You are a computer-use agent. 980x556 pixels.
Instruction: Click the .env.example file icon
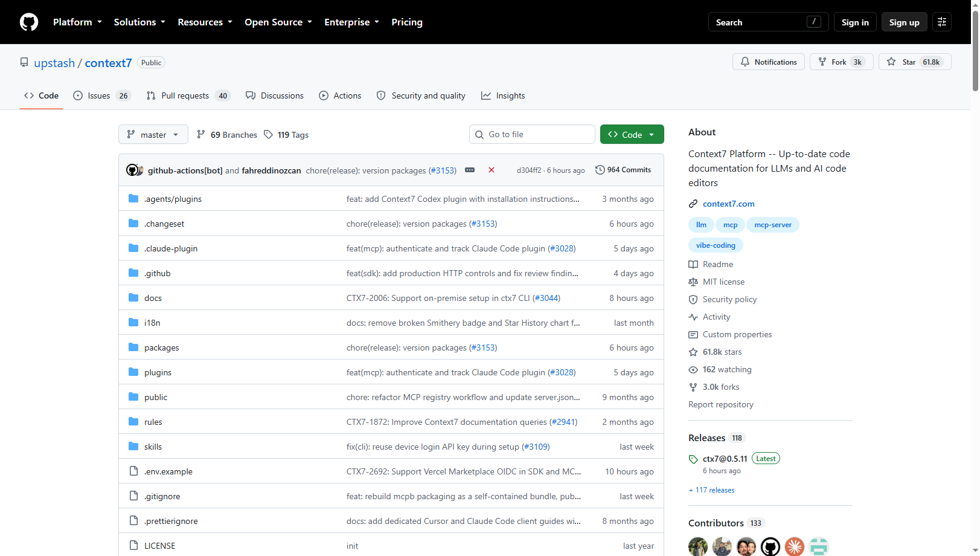pyautogui.click(x=133, y=471)
